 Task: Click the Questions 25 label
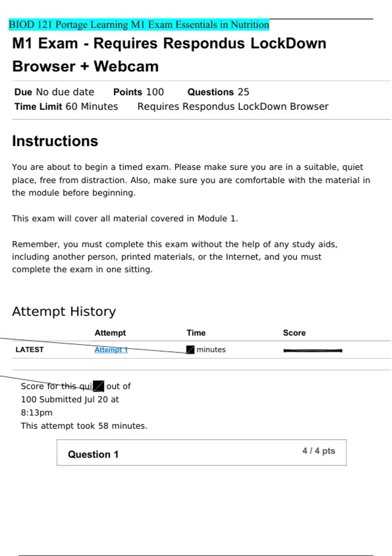point(218,92)
